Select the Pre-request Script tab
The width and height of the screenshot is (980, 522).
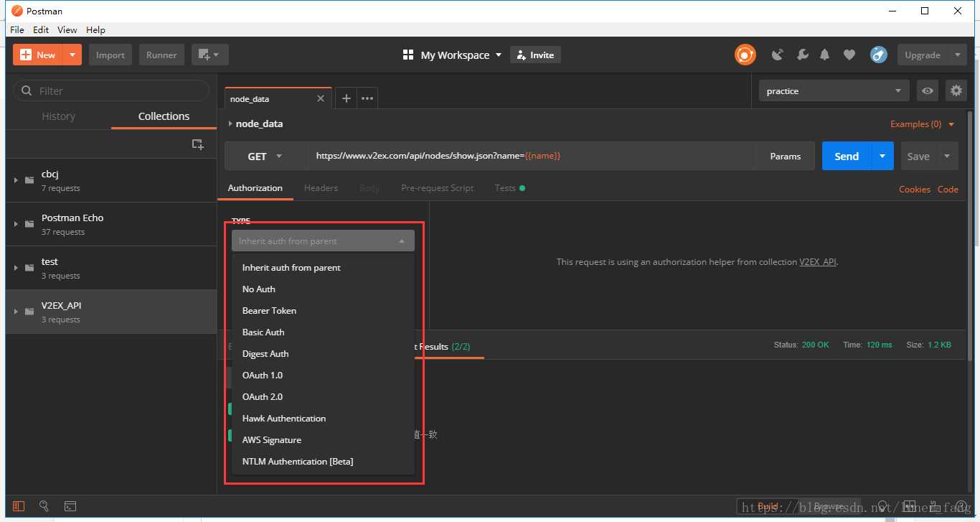(437, 188)
